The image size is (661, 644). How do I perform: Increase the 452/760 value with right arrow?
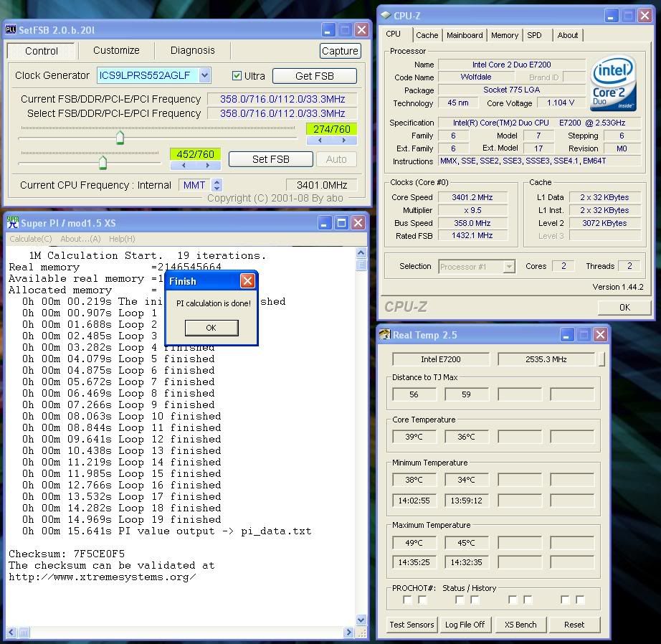point(208,166)
